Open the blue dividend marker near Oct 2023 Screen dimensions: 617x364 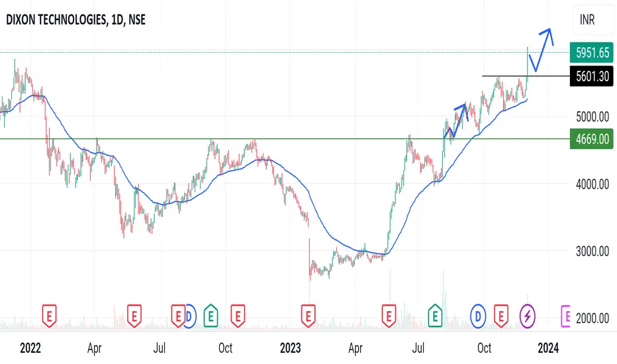[478, 316]
